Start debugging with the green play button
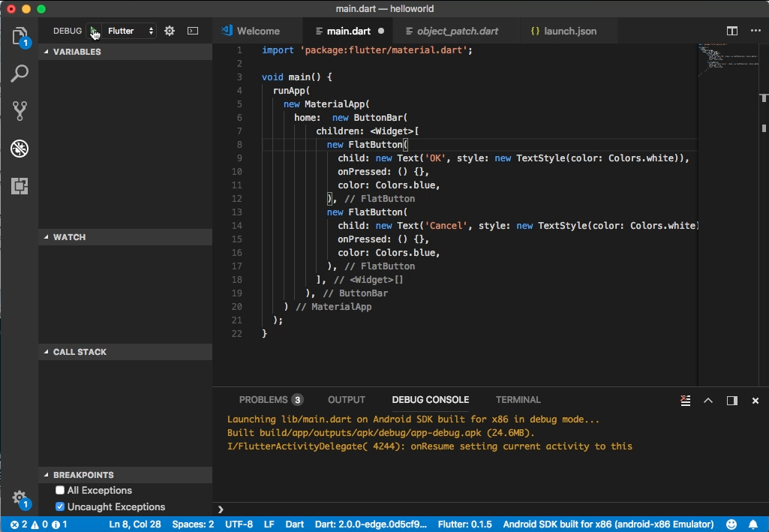769x532 pixels. (x=94, y=31)
